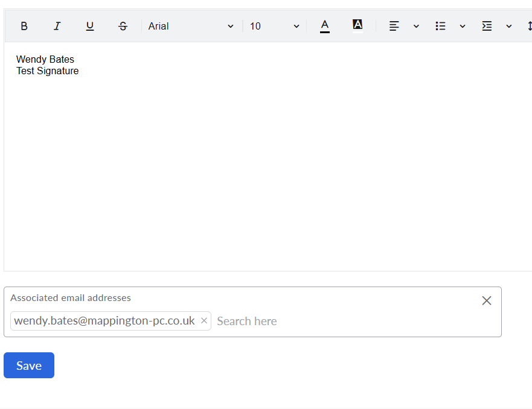532x409 pixels.
Task: Toggle underline formatting
Action: pos(90,26)
